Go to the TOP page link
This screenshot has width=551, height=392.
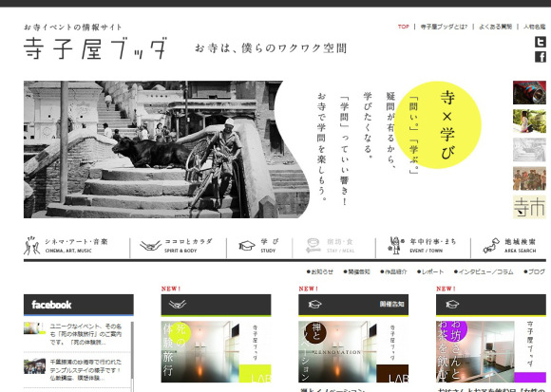[403, 27]
